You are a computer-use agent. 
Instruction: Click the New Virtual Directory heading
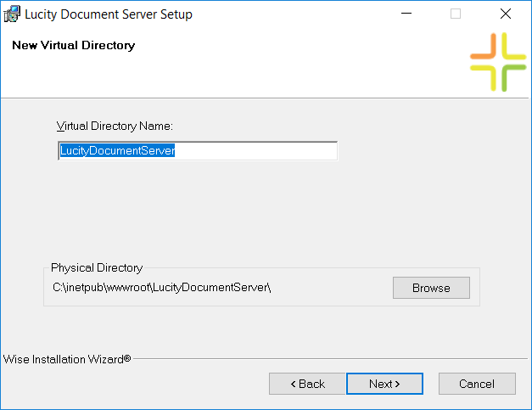[x=74, y=46]
